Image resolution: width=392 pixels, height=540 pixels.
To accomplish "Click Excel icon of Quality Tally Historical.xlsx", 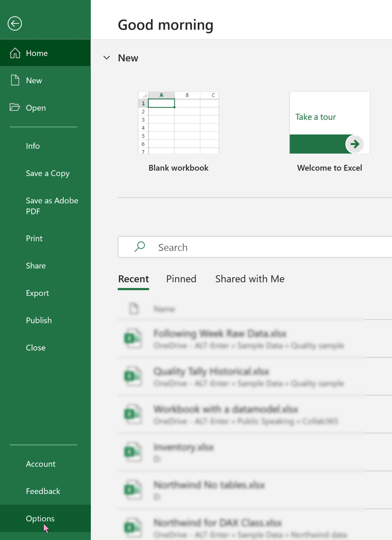I will point(133,376).
